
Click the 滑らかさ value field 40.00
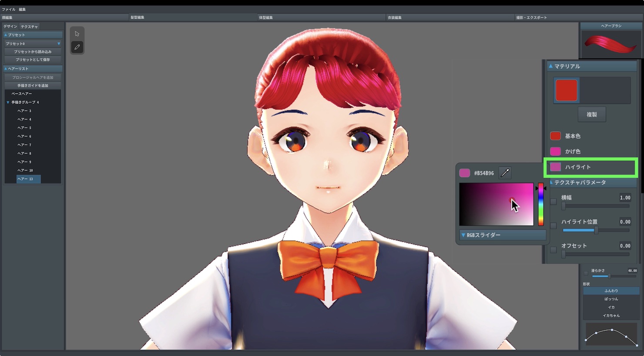click(632, 271)
